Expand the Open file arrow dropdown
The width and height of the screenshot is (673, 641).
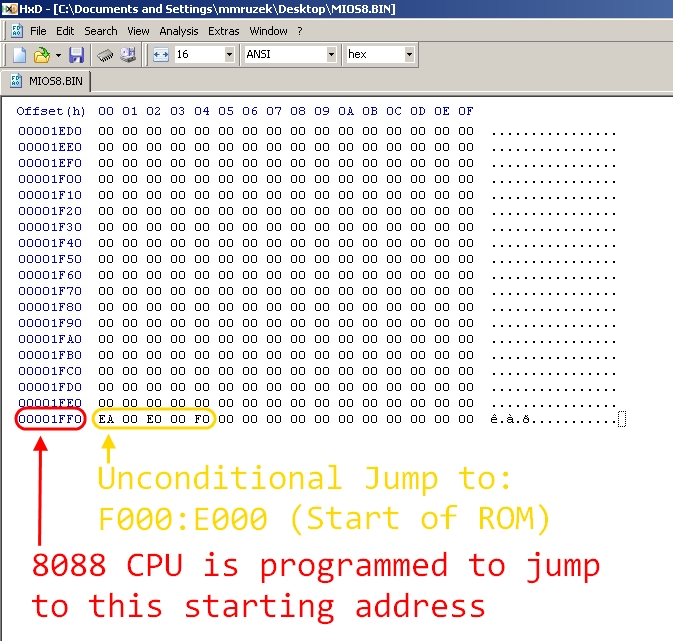tap(58, 55)
